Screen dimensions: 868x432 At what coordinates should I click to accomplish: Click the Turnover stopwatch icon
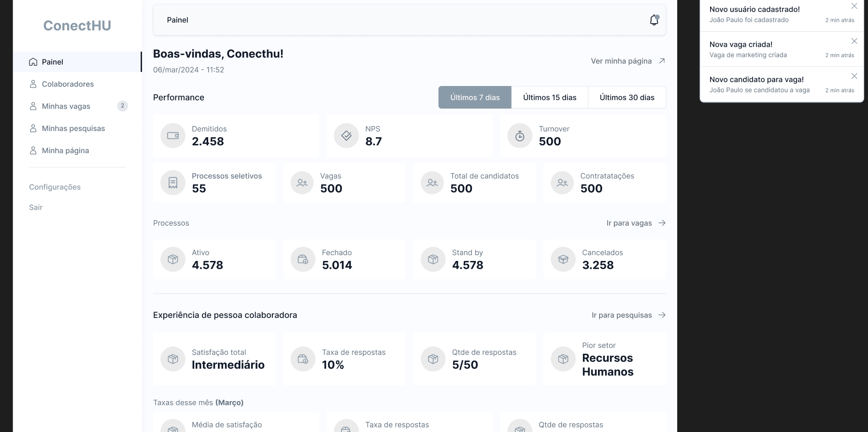pyautogui.click(x=520, y=136)
